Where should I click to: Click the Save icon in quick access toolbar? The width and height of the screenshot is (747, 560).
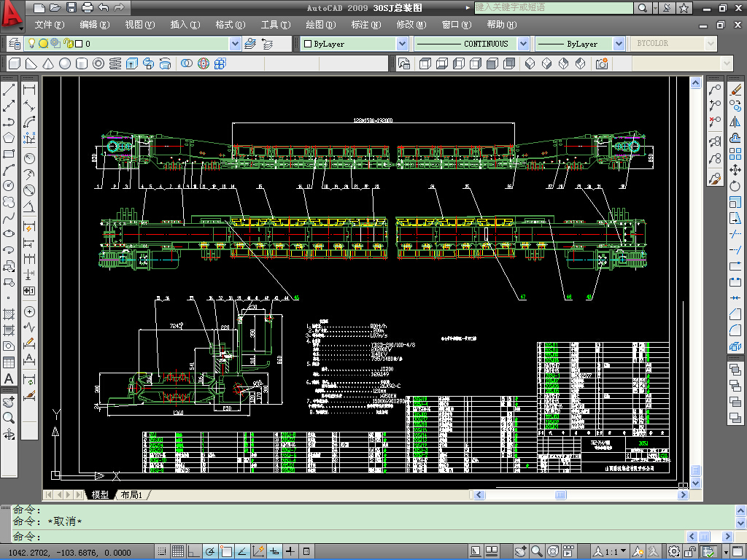point(71,7)
